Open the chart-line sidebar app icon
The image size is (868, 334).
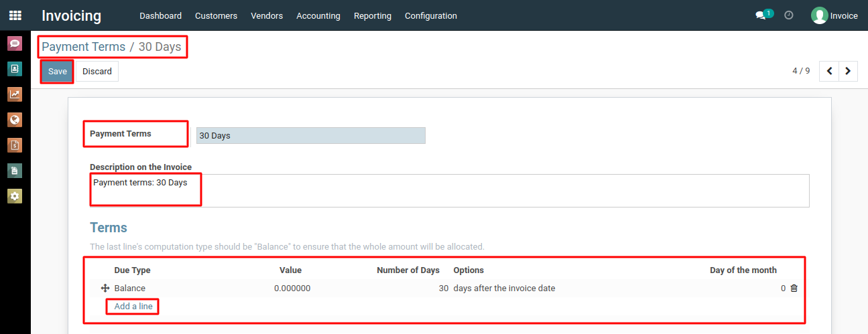(15, 94)
